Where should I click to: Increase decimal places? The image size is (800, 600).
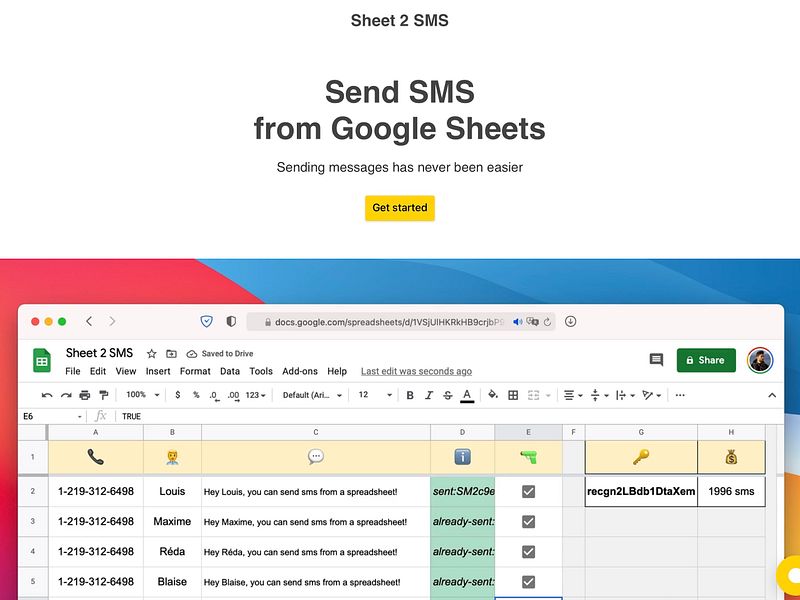234,396
